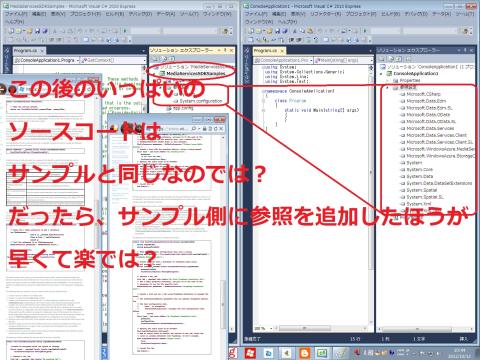The image size is (480, 360).
Task: Click Decrease Indent icon in ConsoleApplication1 toolbar
Action: tap(292, 39)
